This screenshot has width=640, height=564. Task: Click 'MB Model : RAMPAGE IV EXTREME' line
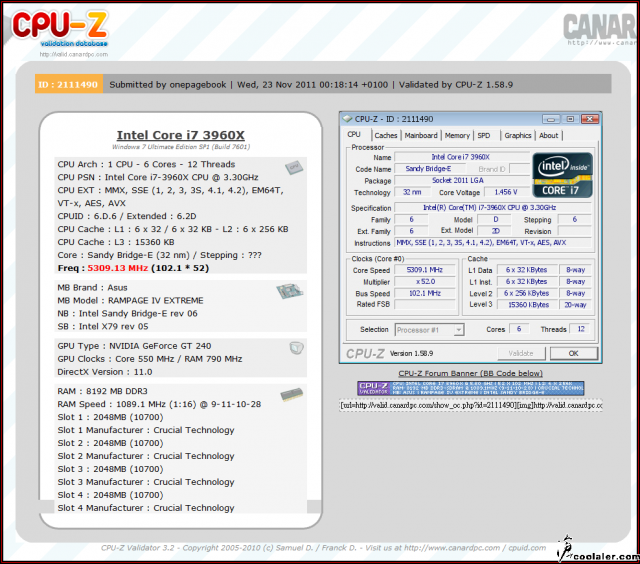[x=130, y=301]
